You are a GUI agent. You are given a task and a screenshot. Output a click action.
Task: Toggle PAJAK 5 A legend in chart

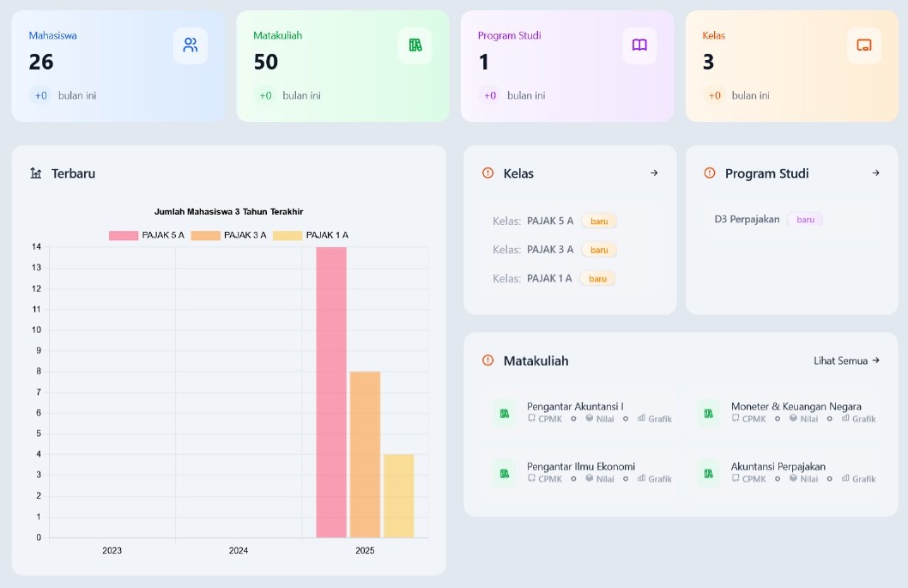147,235
